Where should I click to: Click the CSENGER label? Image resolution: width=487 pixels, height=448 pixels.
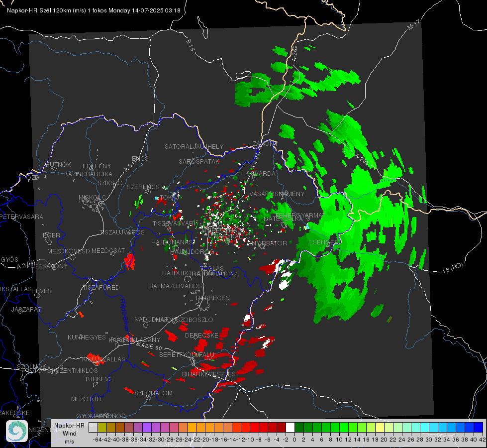tap(323, 242)
